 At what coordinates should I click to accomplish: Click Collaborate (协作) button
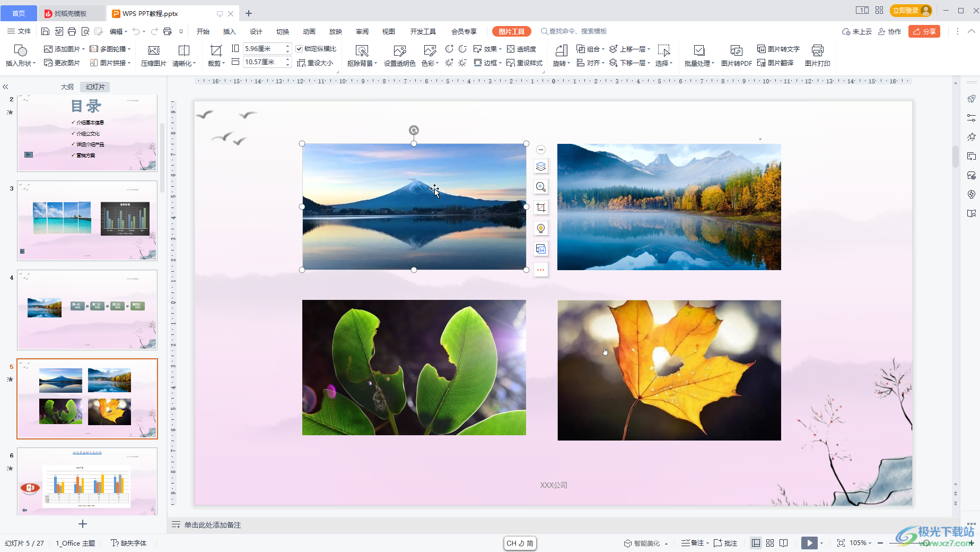point(890,31)
